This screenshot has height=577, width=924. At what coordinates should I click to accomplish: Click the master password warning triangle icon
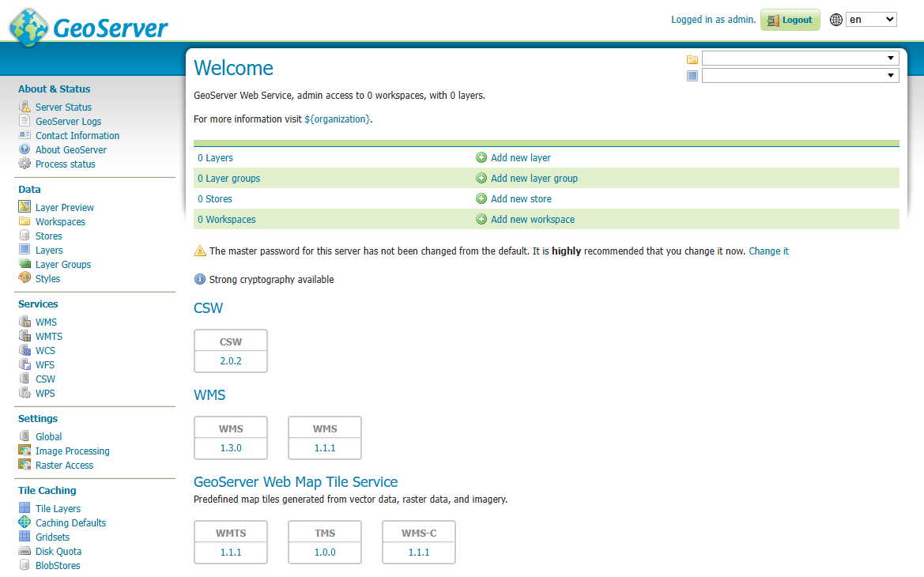[200, 251]
